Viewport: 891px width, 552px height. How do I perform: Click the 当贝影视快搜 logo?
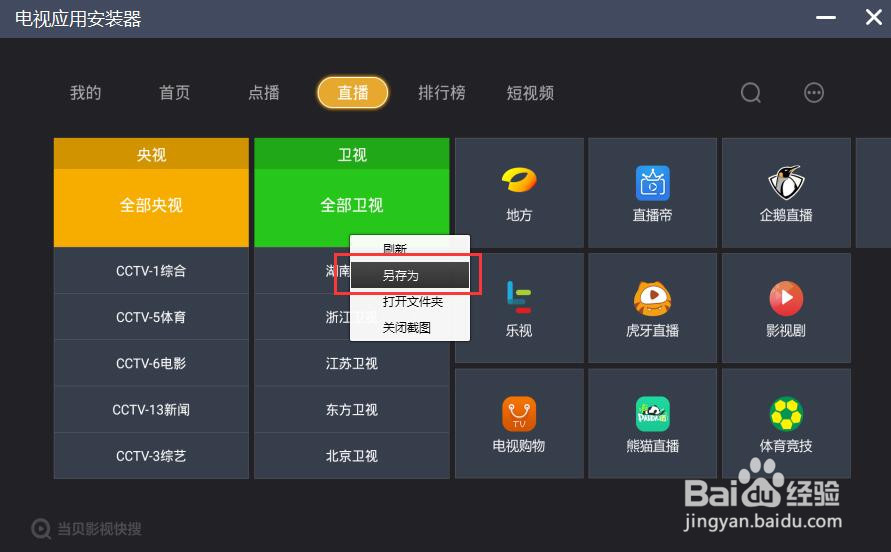[86, 529]
